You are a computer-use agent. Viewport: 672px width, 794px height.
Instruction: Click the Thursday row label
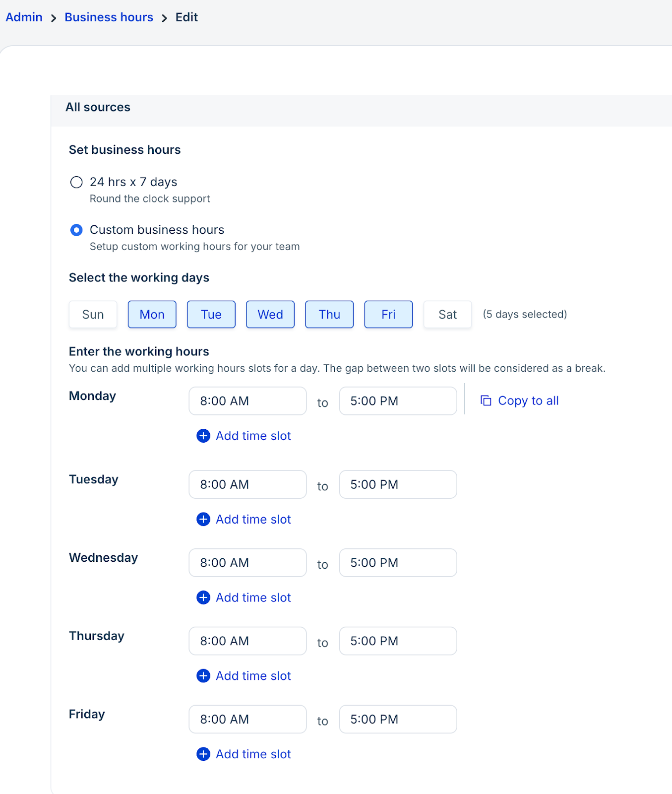(x=96, y=636)
